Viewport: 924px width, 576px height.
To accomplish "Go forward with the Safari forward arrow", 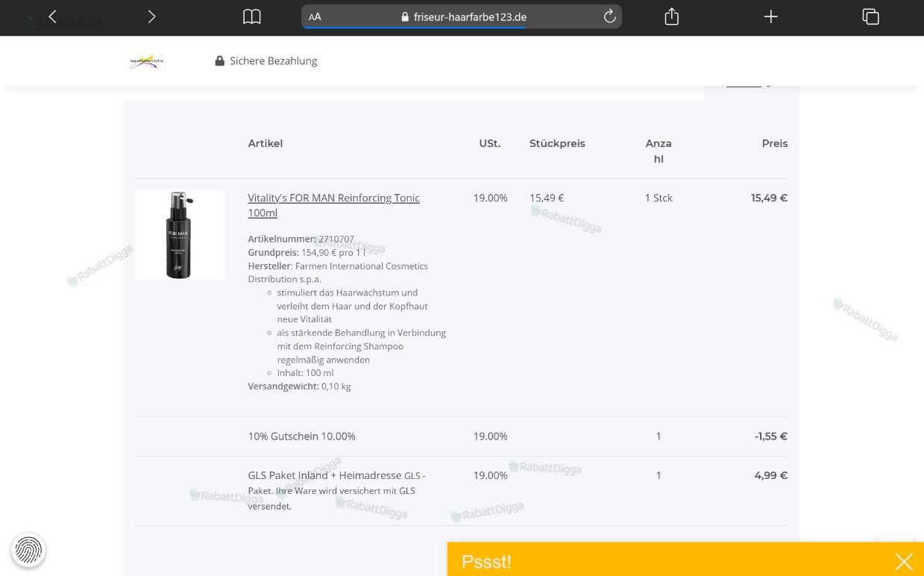I will point(151,16).
